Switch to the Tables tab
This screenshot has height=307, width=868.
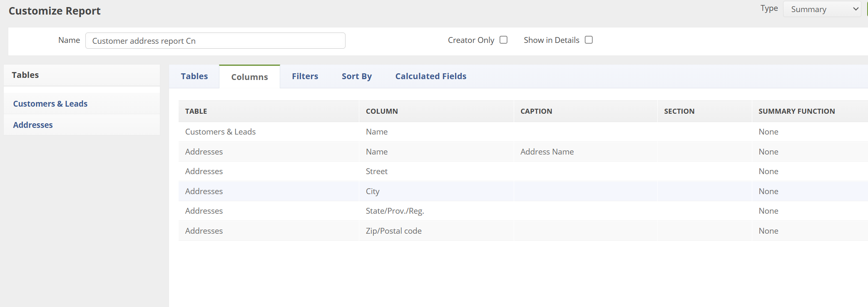point(194,76)
